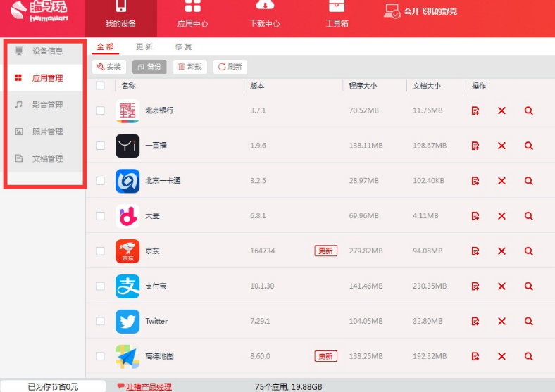The width and height of the screenshot is (555, 392).
Task: Uninstall 一直播 using red X icon
Action: [501, 146]
